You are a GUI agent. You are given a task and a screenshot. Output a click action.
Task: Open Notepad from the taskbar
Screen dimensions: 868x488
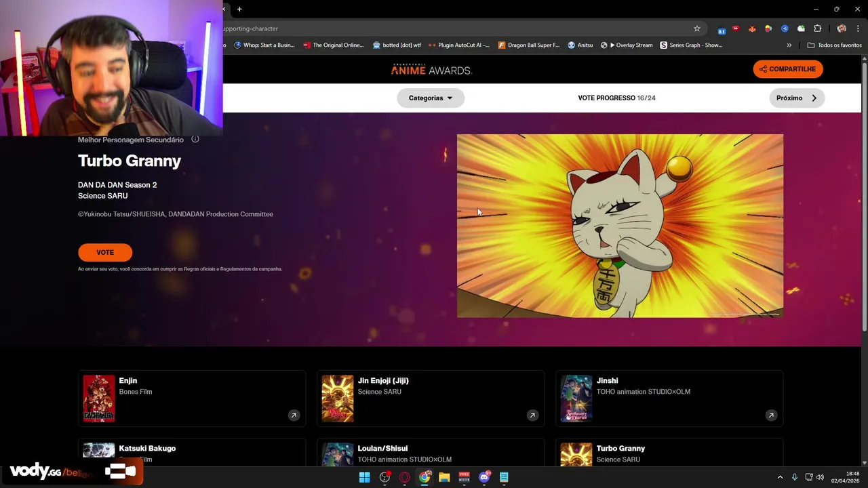click(504, 477)
